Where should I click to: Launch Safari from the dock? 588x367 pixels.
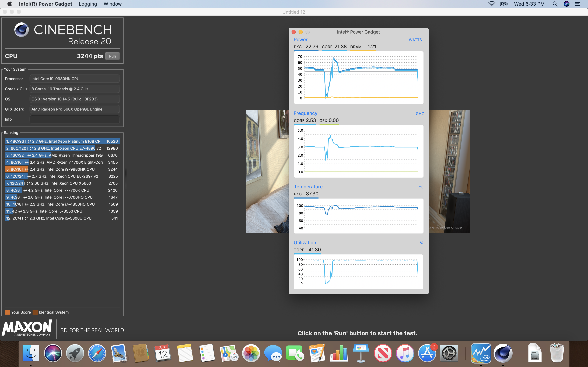[x=97, y=353]
